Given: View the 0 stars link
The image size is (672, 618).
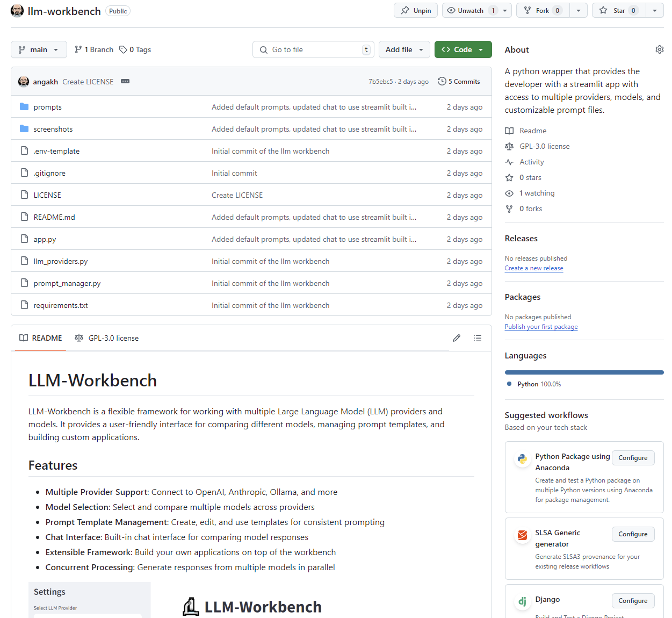Looking at the screenshot, I should click(x=524, y=177).
